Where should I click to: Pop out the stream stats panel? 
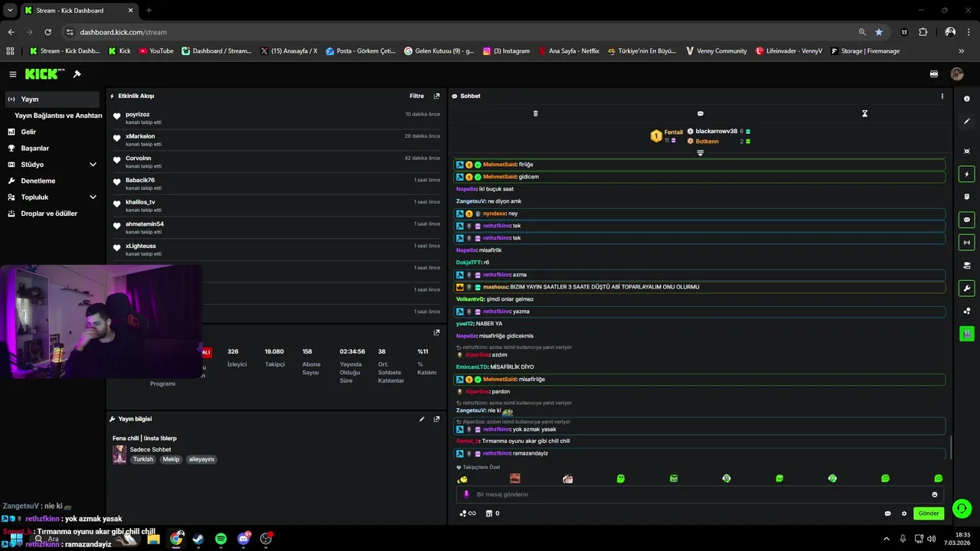pos(436,333)
